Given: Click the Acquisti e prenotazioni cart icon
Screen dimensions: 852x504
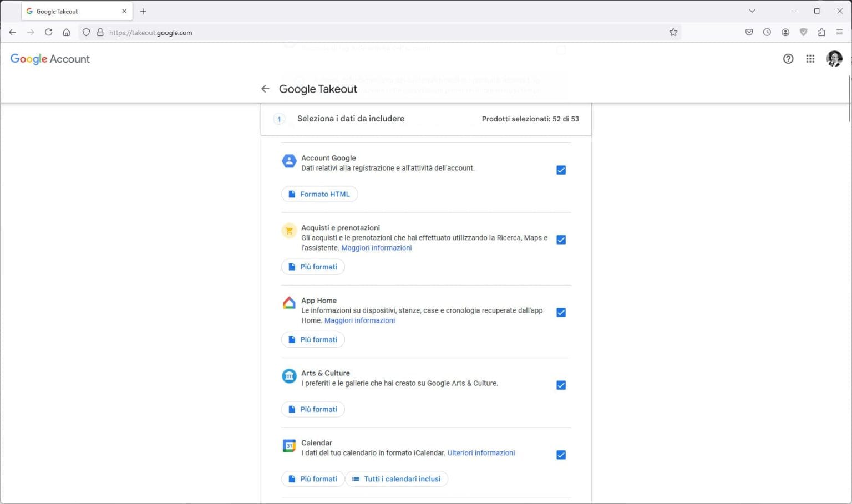Looking at the screenshot, I should pyautogui.click(x=289, y=231).
